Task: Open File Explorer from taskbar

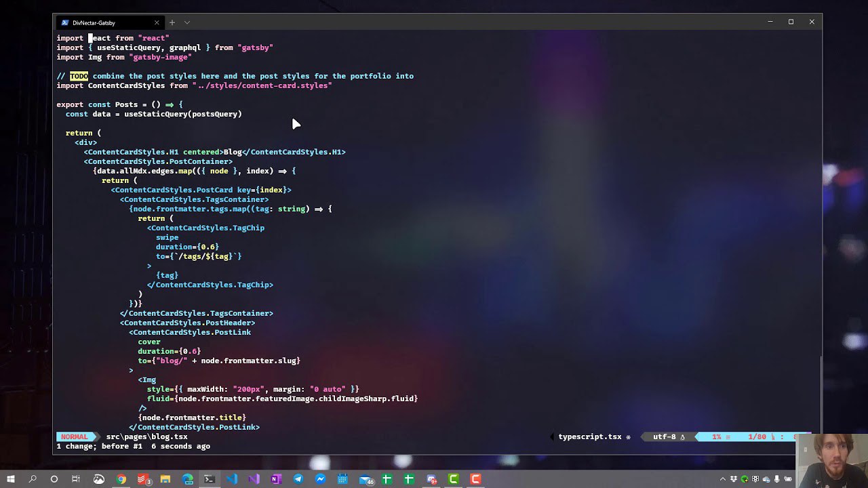Action: [165, 479]
